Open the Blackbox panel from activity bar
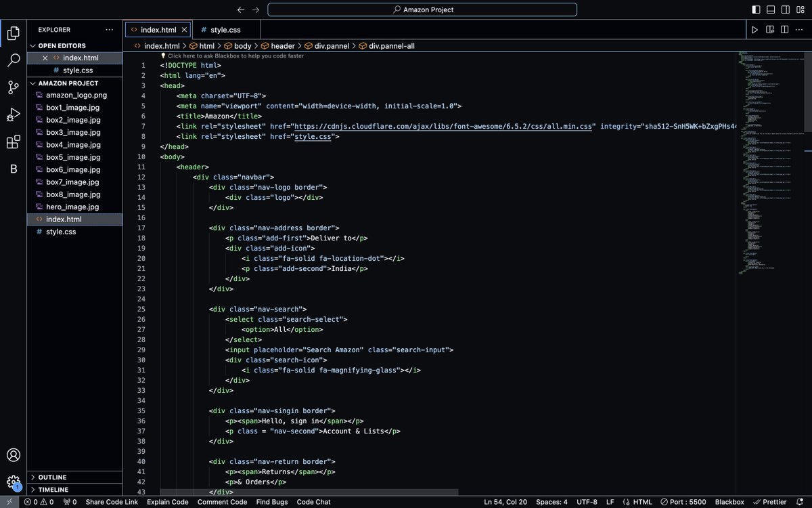Viewport: 812px width, 508px height. tap(13, 169)
